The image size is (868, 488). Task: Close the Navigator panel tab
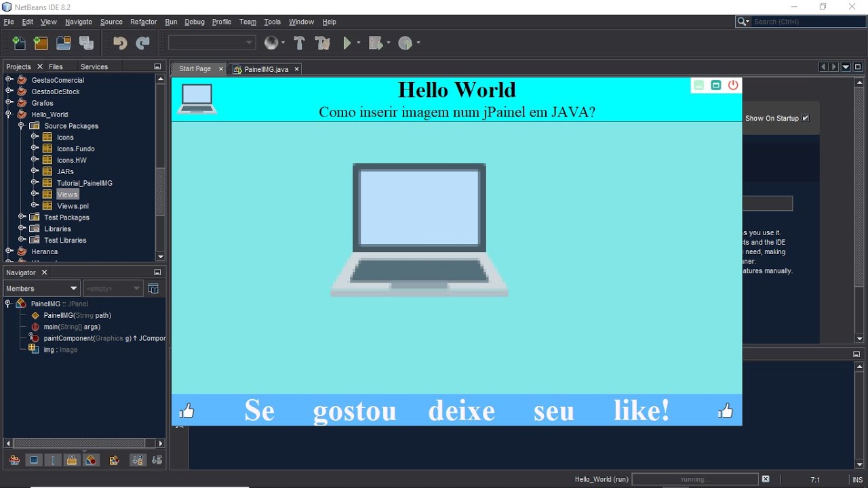pyautogui.click(x=44, y=272)
